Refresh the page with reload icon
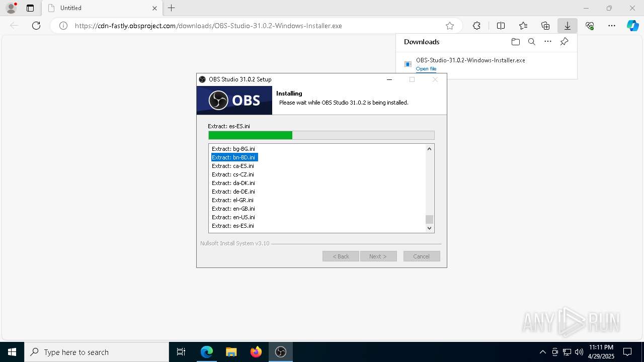This screenshot has width=644, height=362. 36,26
